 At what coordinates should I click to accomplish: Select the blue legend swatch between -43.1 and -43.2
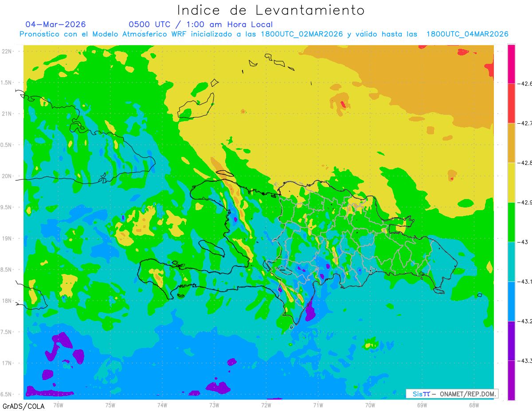click(x=511, y=301)
